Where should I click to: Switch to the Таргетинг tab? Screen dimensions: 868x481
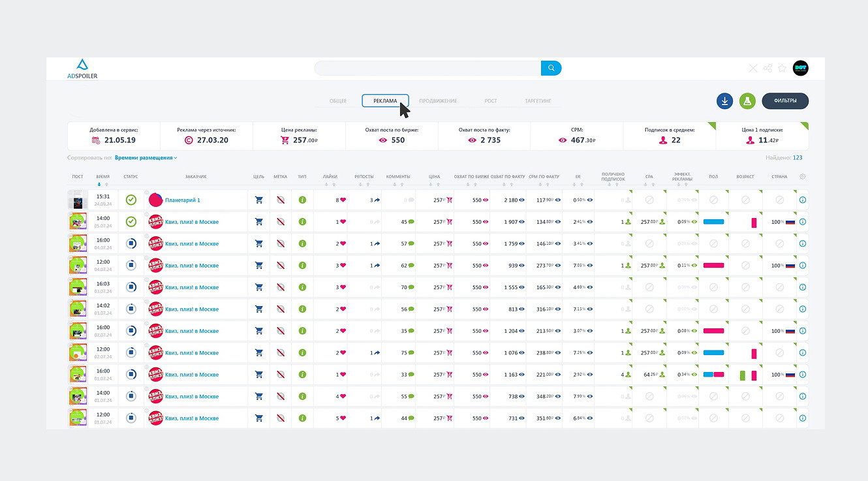point(538,101)
